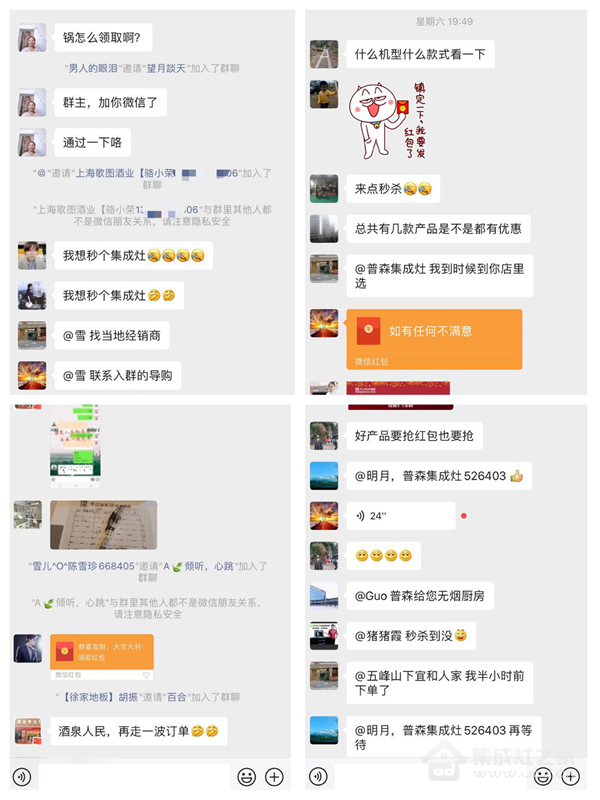Open the chat screenshot image thumbnail
600x800 pixels.
(x=75, y=445)
